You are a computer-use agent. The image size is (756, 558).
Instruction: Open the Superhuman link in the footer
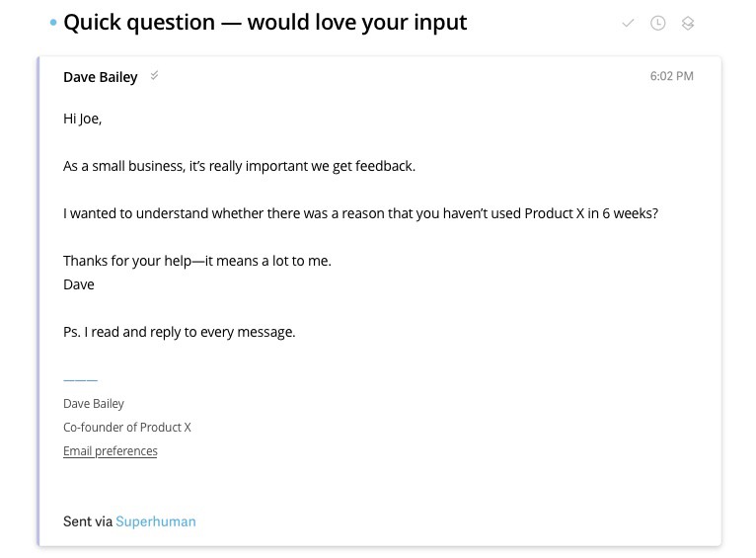(x=156, y=521)
